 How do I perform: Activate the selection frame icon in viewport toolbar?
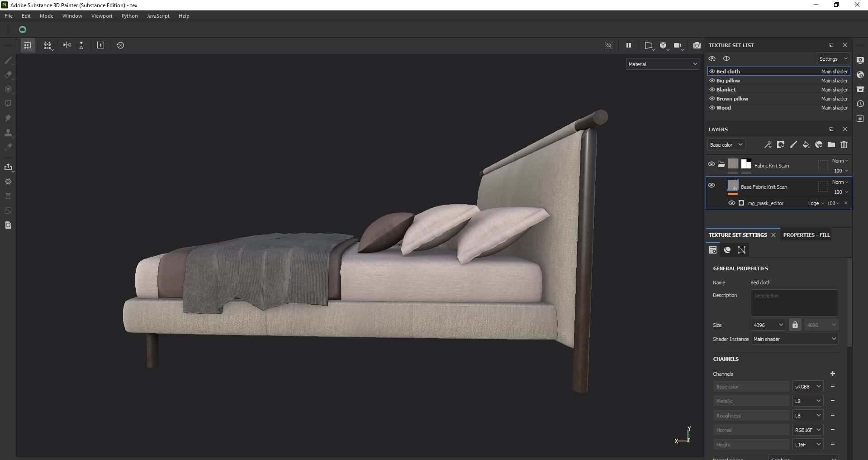(28, 45)
